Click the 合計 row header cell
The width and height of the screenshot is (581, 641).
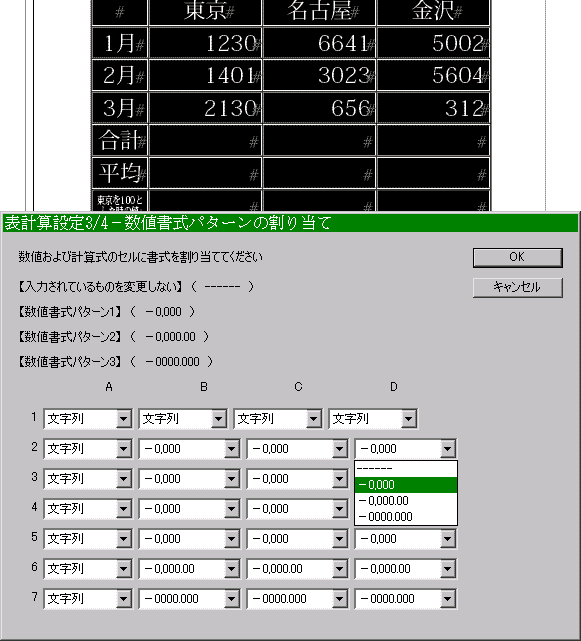click(120, 141)
